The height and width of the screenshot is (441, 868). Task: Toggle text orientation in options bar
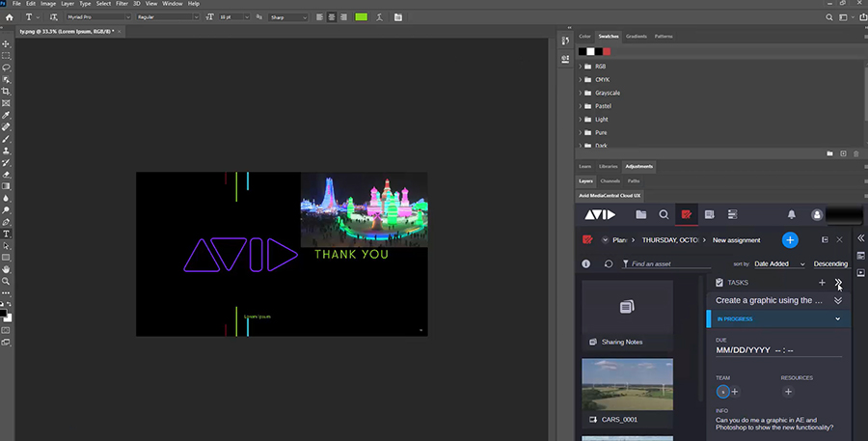[53, 17]
